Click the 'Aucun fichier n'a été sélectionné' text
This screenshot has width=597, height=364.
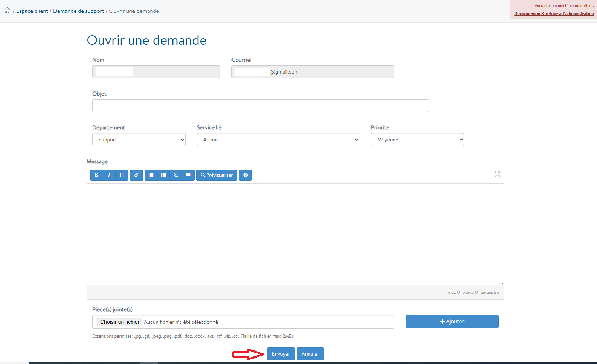[181, 322]
